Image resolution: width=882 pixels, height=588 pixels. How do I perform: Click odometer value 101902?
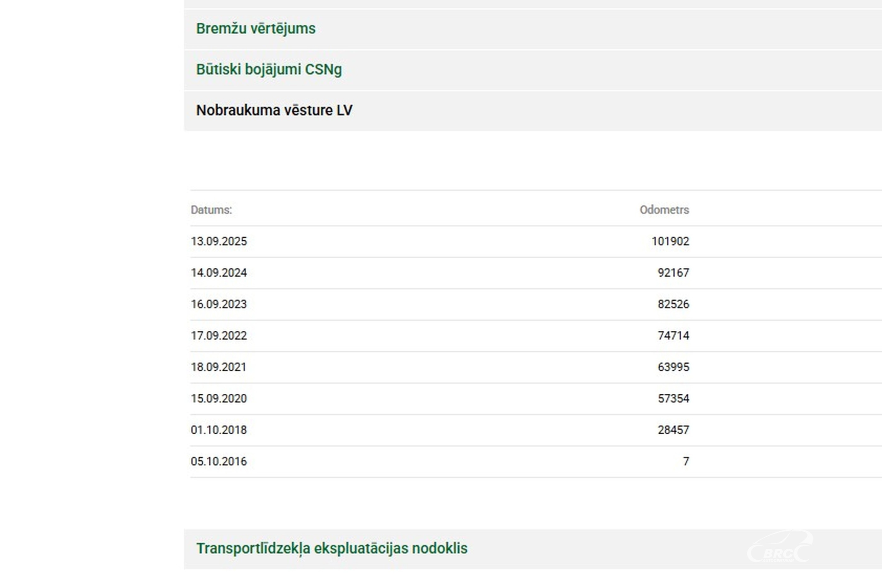tap(670, 242)
